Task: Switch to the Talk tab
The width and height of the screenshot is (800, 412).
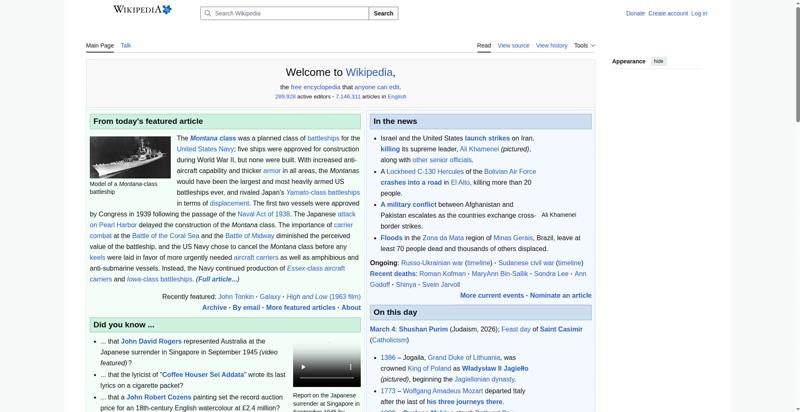Action: click(126, 45)
